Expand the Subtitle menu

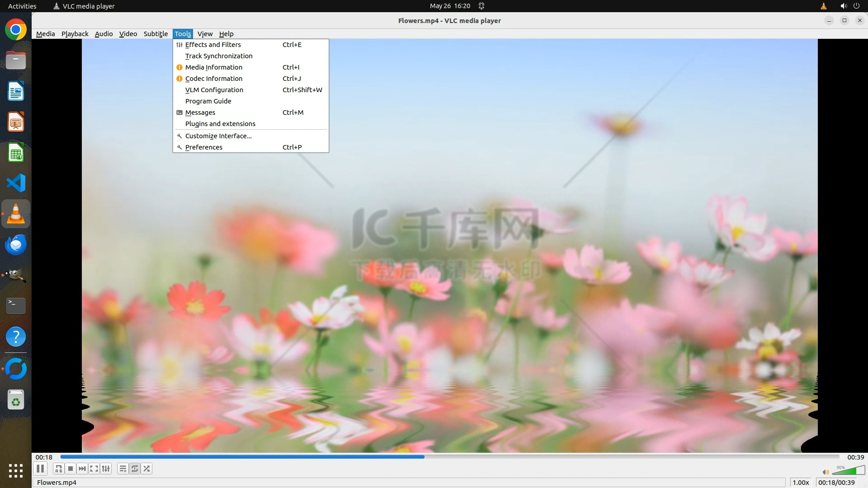(156, 34)
